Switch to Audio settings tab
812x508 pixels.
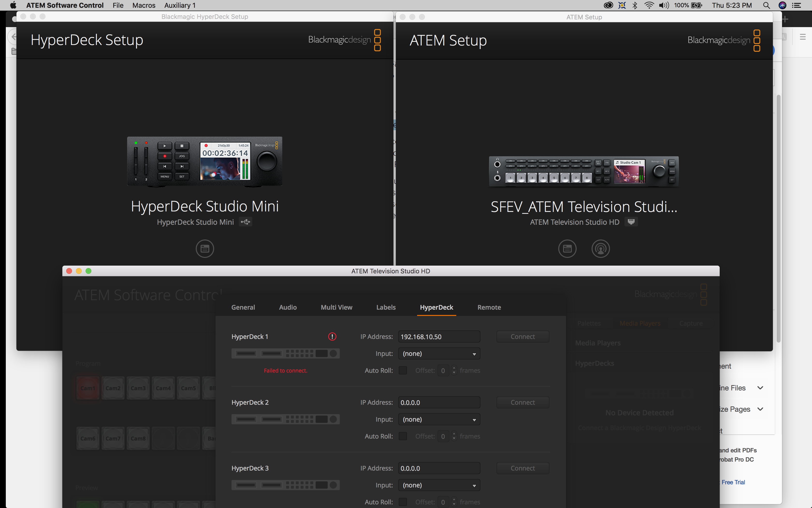tap(288, 307)
